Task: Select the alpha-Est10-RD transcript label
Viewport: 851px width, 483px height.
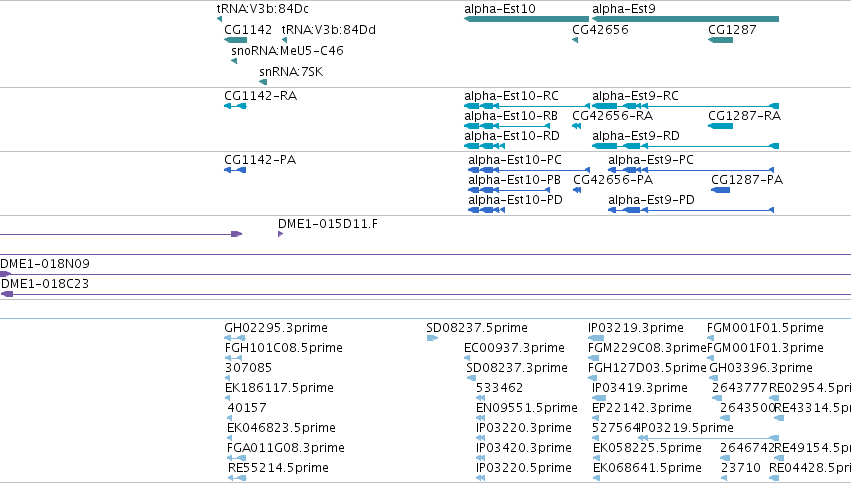Action: (512, 136)
